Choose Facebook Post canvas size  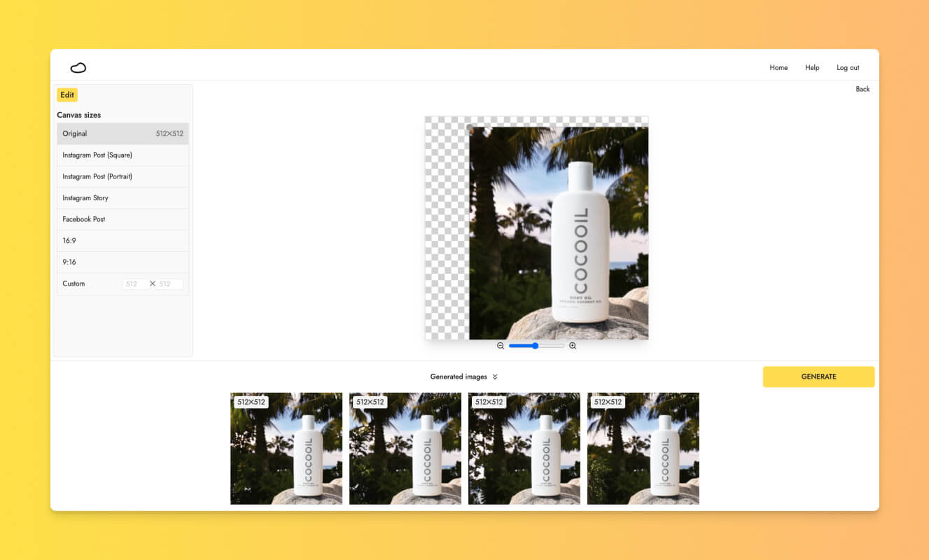[123, 219]
